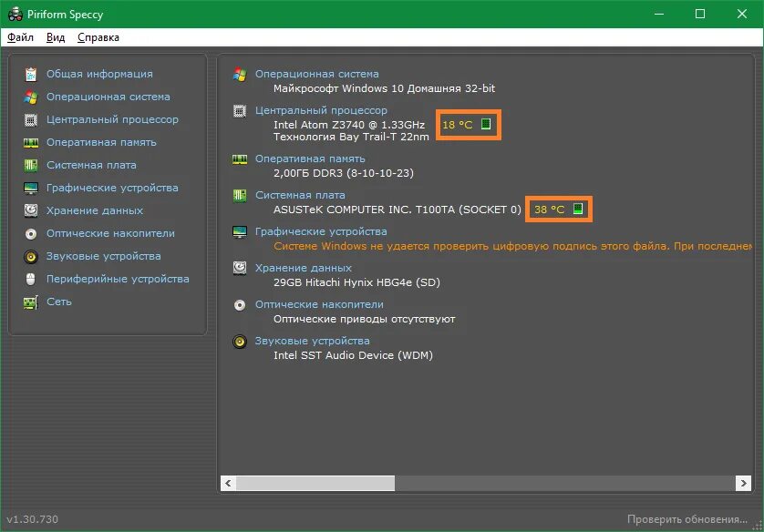This screenshot has width=764, height=532.
Task: Select Оптические накопители in the sidebar
Action: click(110, 233)
